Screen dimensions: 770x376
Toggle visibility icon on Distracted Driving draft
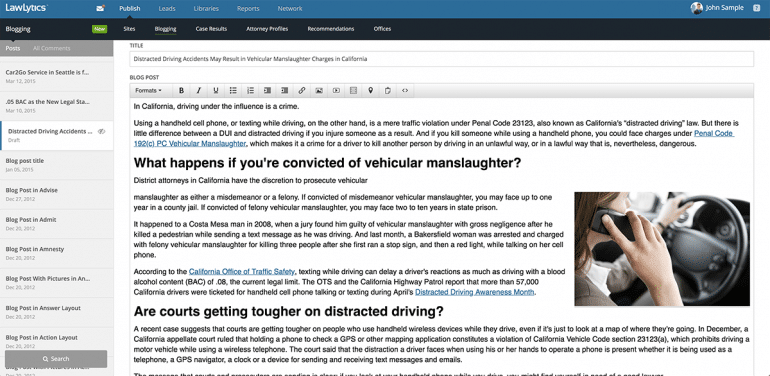coord(102,132)
